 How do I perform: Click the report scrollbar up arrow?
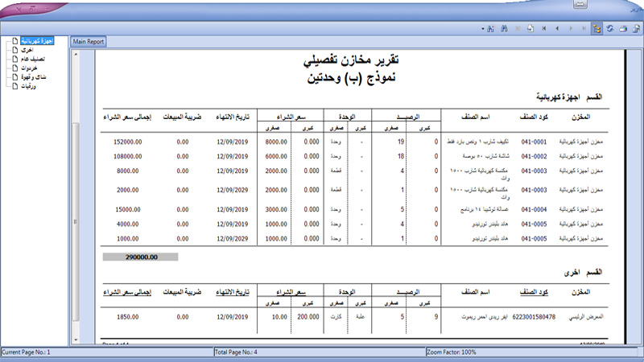(76, 54)
